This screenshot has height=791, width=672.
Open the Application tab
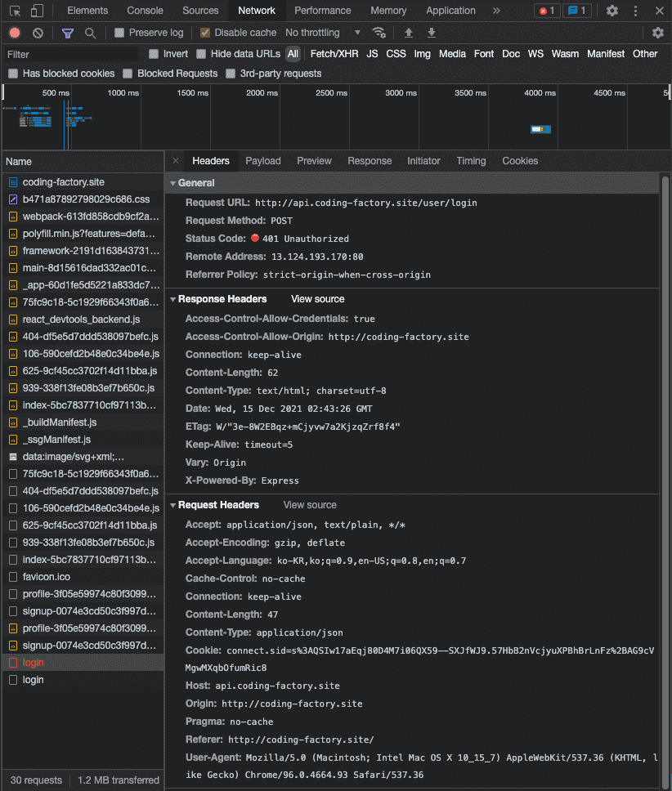coord(450,11)
